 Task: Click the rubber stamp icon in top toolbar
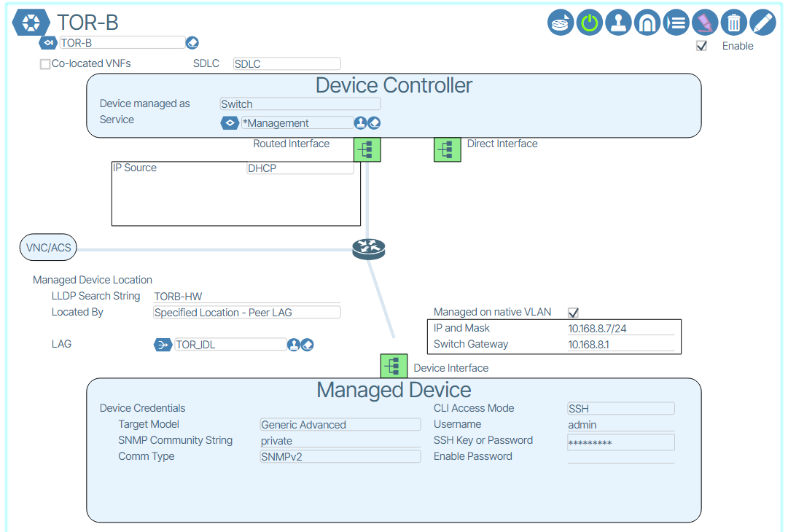point(618,23)
